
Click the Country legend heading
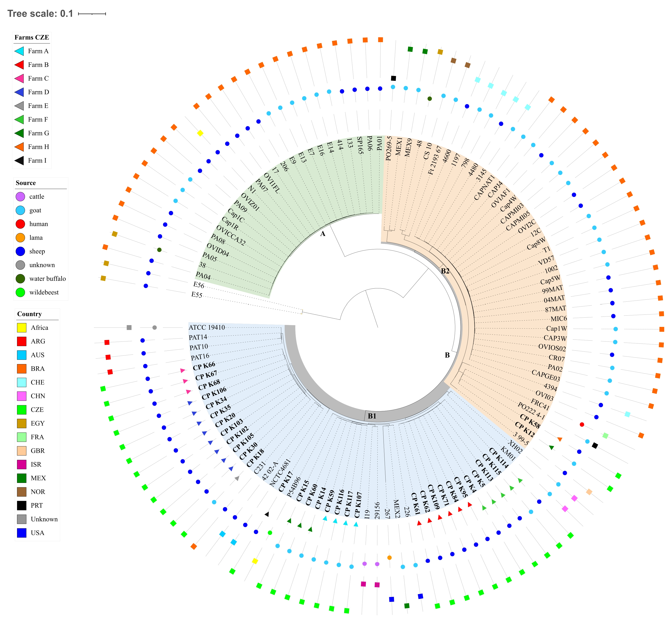click(x=29, y=314)
